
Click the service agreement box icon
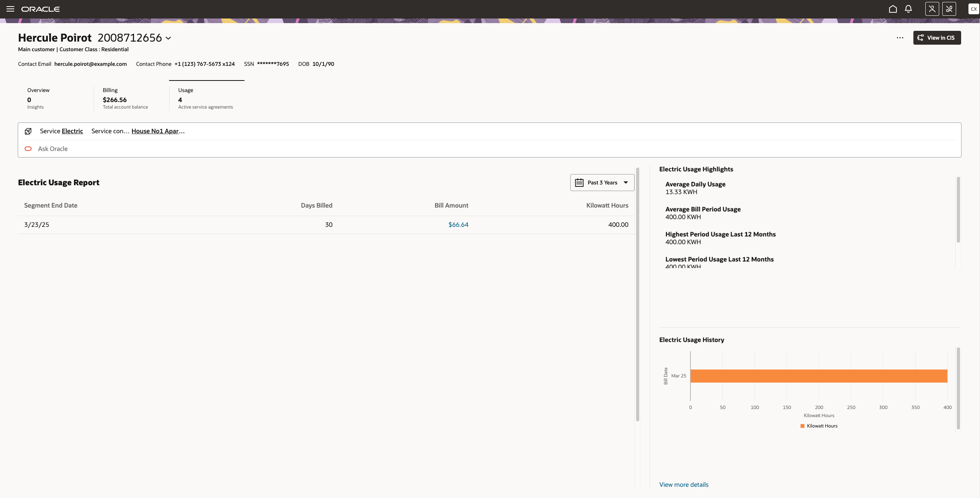click(28, 131)
